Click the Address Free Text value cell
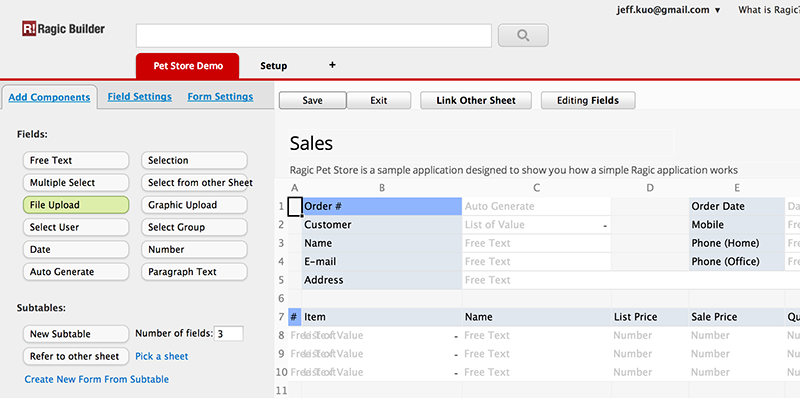 pos(631,280)
